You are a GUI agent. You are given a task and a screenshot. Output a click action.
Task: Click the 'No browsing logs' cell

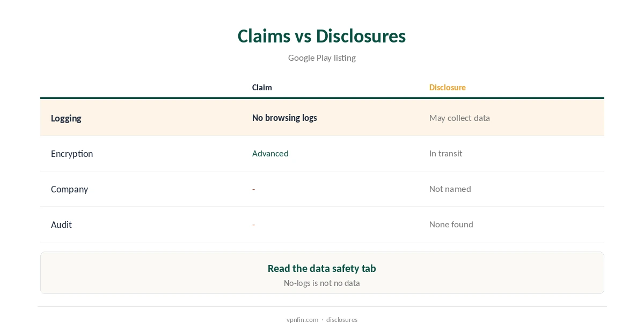(x=284, y=118)
